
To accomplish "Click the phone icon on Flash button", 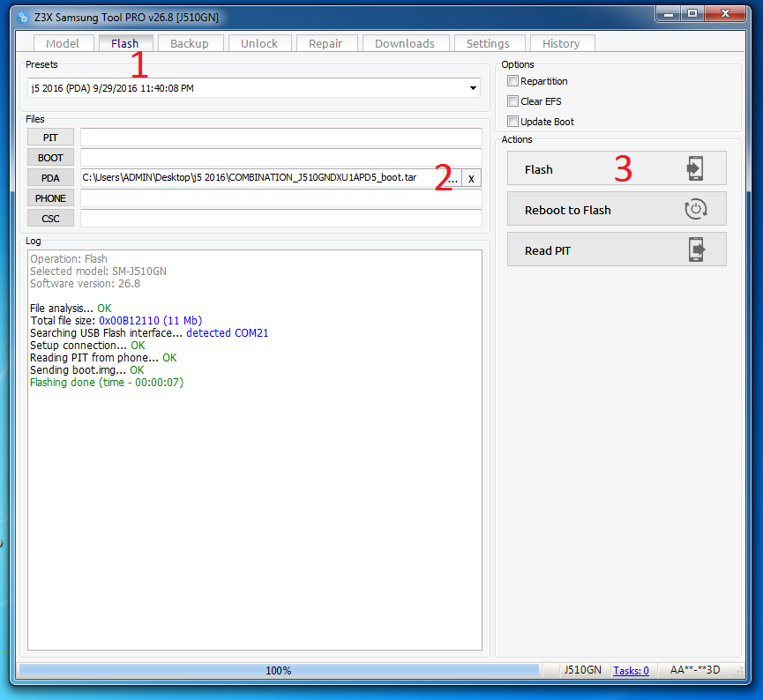I will (695, 169).
